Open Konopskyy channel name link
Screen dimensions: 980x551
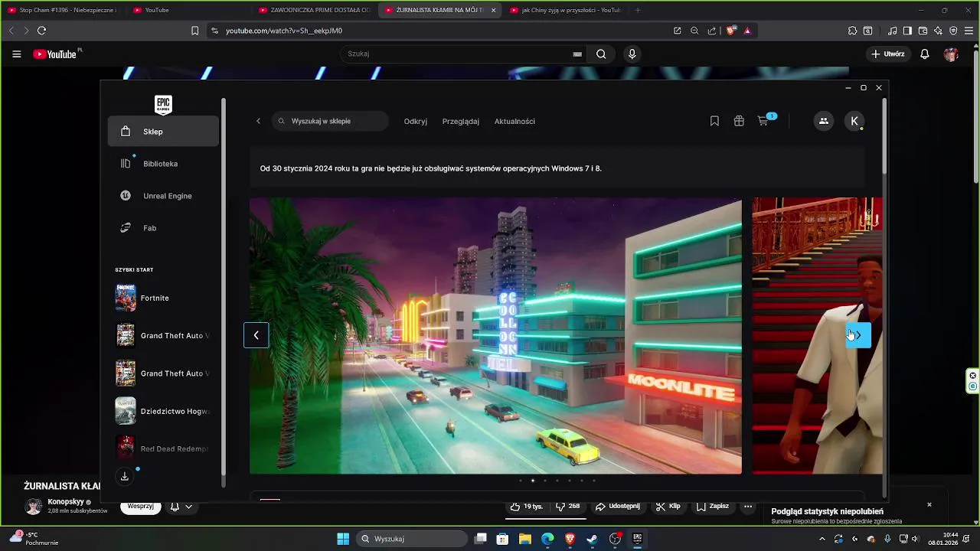pos(66,502)
